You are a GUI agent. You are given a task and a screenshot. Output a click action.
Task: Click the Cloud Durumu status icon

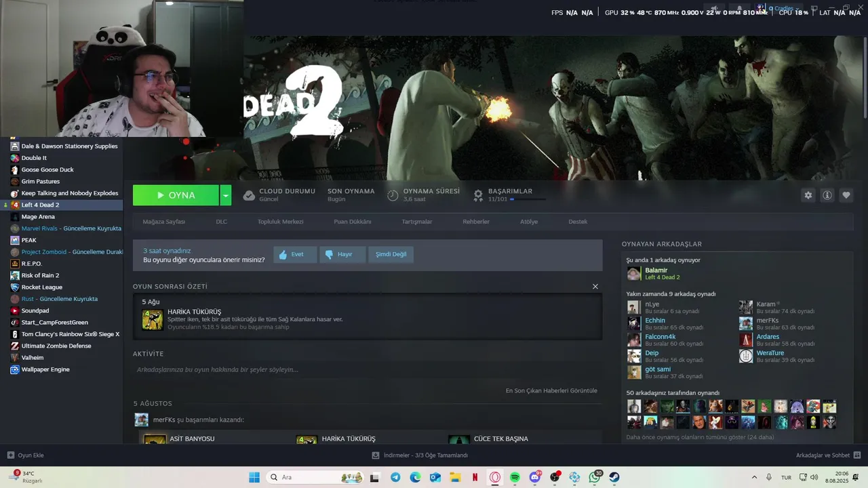click(x=249, y=195)
